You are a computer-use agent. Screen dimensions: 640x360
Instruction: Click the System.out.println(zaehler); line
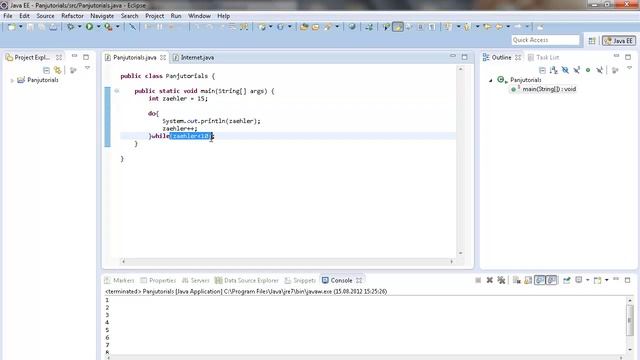point(211,121)
